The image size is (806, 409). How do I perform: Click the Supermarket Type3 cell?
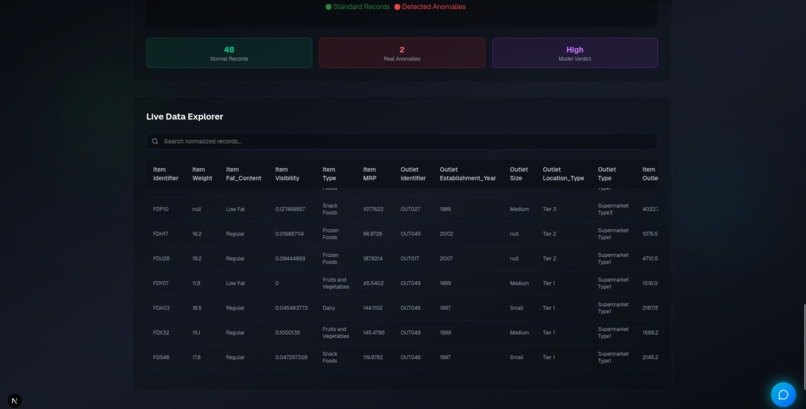(x=613, y=209)
